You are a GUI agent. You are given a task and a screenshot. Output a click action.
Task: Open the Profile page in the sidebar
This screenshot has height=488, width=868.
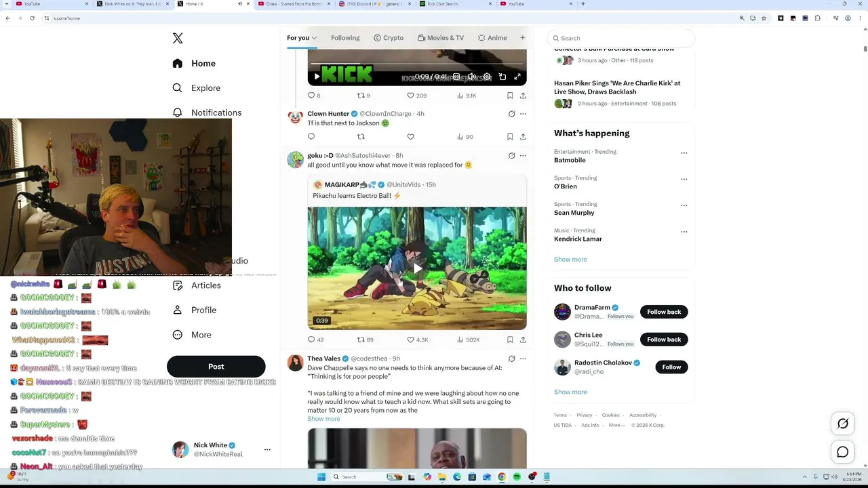[x=195, y=310]
